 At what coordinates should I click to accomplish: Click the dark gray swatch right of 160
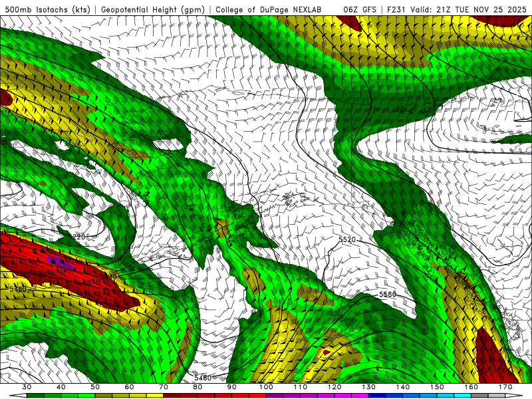point(479,396)
